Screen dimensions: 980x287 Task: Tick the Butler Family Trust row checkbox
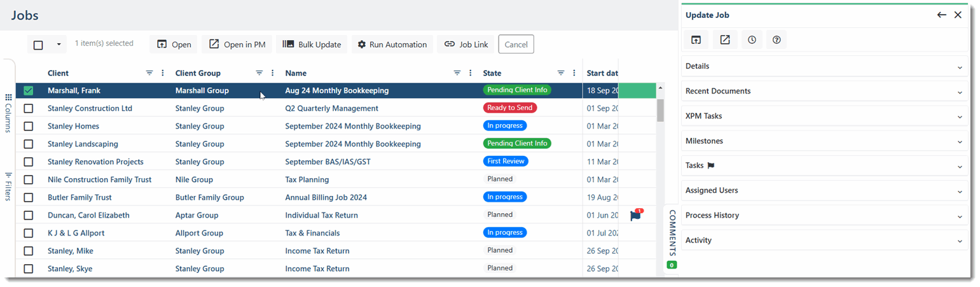coord(29,197)
